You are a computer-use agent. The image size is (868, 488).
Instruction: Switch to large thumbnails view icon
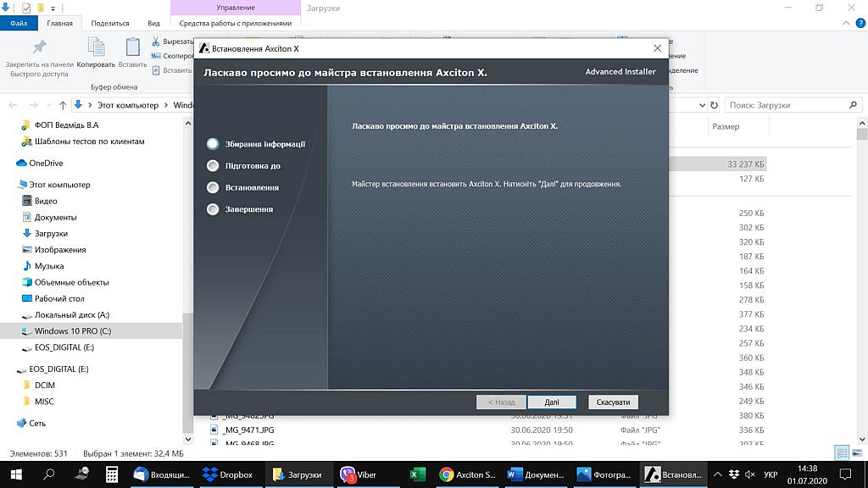(857, 452)
